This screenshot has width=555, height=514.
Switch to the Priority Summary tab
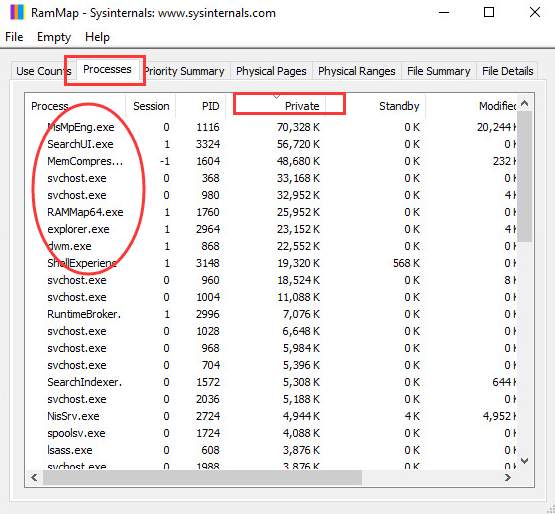pyautogui.click(x=184, y=71)
